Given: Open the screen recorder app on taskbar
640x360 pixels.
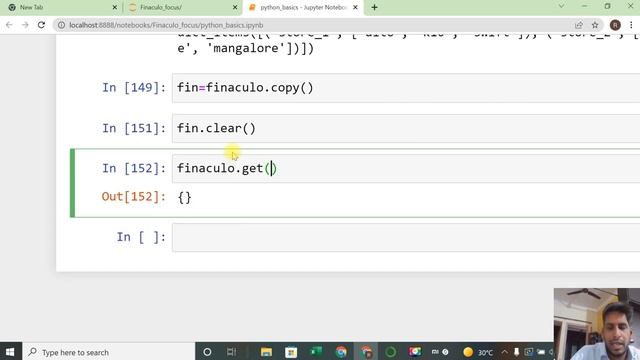Looking at the screenshot, I should (x=415, y=352).
